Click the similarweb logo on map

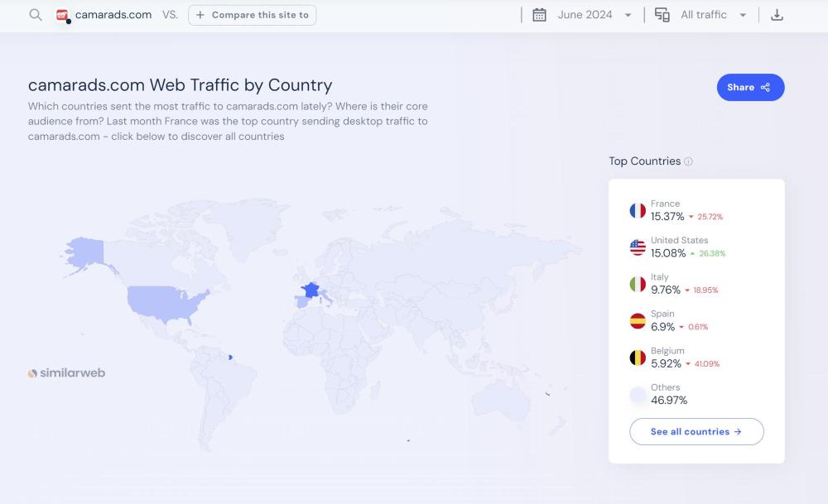point(66,373)
